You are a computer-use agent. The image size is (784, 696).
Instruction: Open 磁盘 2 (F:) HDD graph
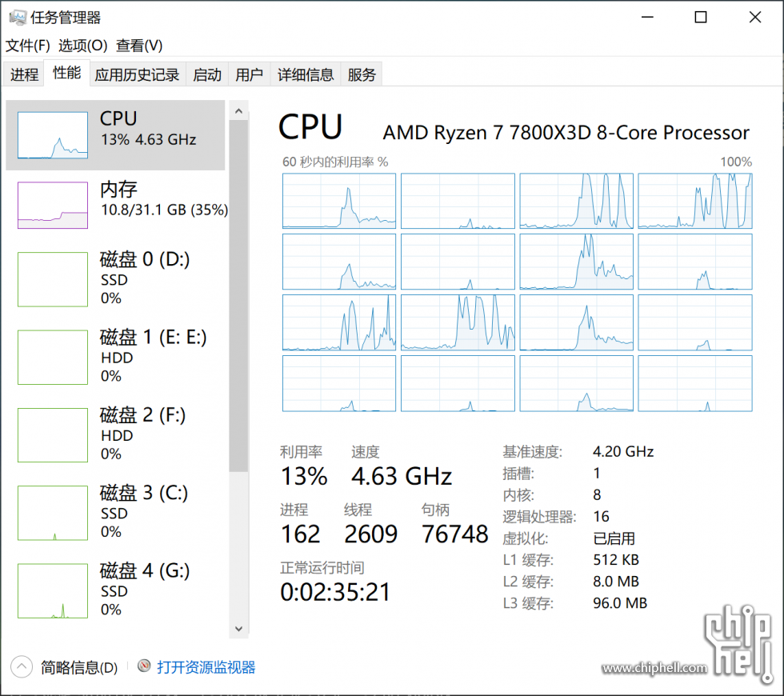[x=53, y=435]
